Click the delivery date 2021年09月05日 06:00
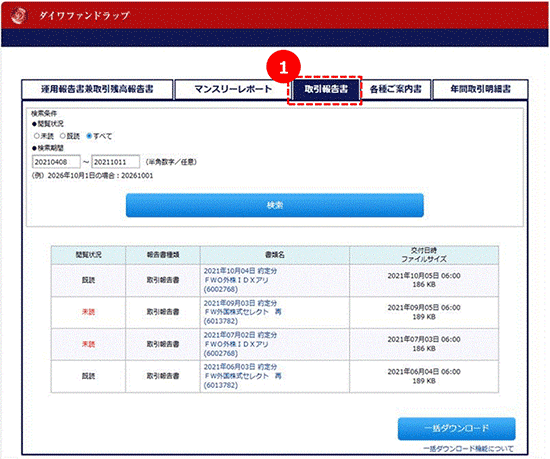 click(x=424, y=308)
